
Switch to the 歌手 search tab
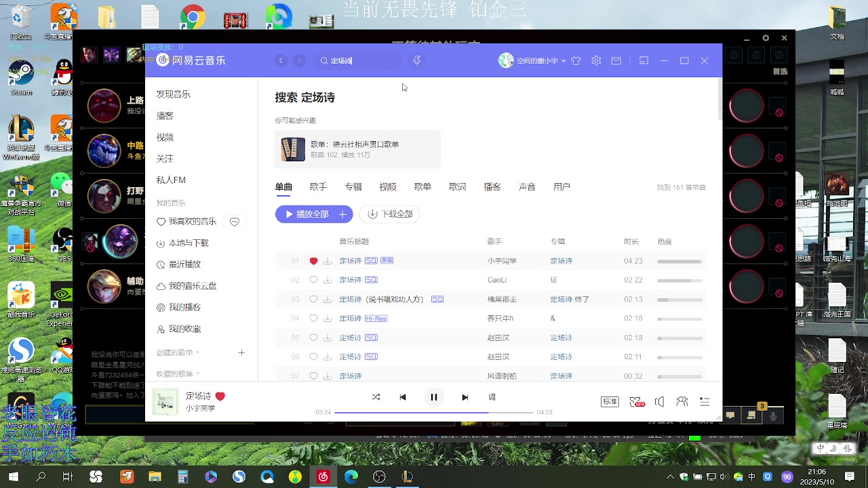[x=318, y=187]
